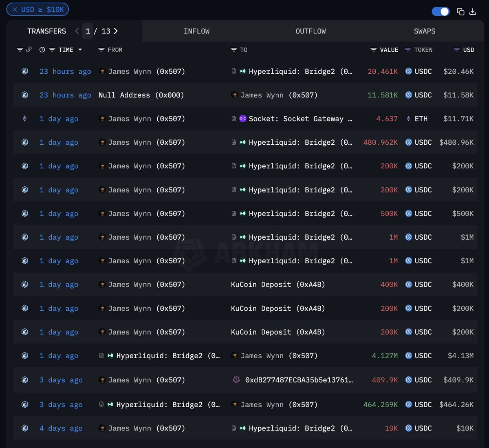The height and width of the screenshot is (448, 489).
Task: Select the 500K value cell
Action: [389, 214]
